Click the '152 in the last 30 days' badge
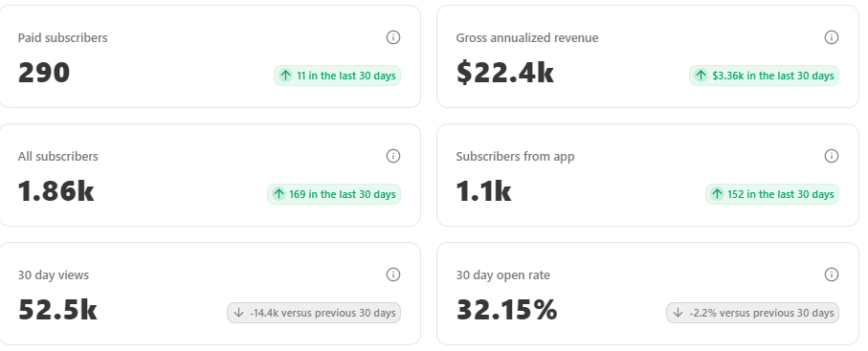Viewport: 868px width, 351px height. coord(772,194)
